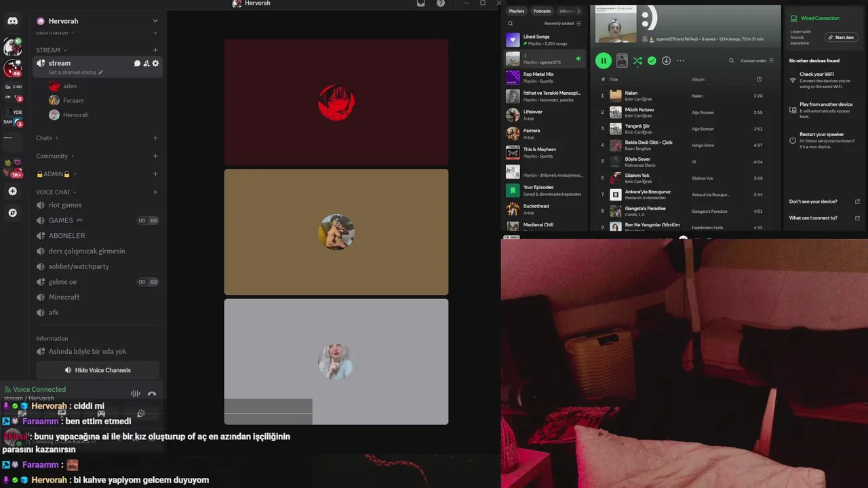Edit the channel status pencil
The width and height of the screenshot is (868, 488).
(101, 73)
